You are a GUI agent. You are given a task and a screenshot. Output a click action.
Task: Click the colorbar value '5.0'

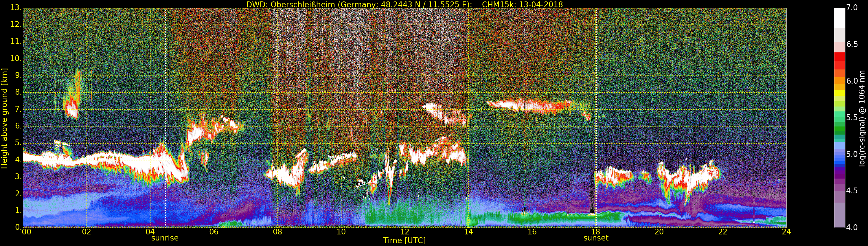(x=852, y=154)
